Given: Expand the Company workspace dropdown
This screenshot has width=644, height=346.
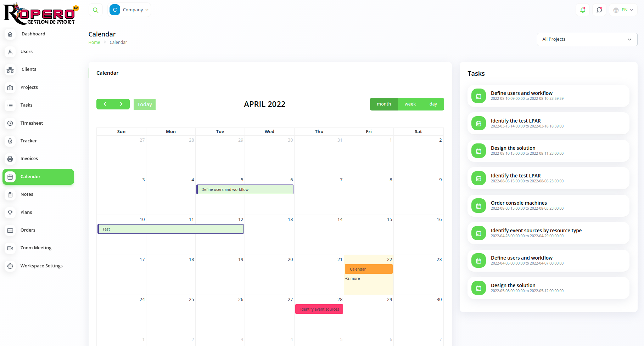Looking at the screenshot, I should coord(130,10).
